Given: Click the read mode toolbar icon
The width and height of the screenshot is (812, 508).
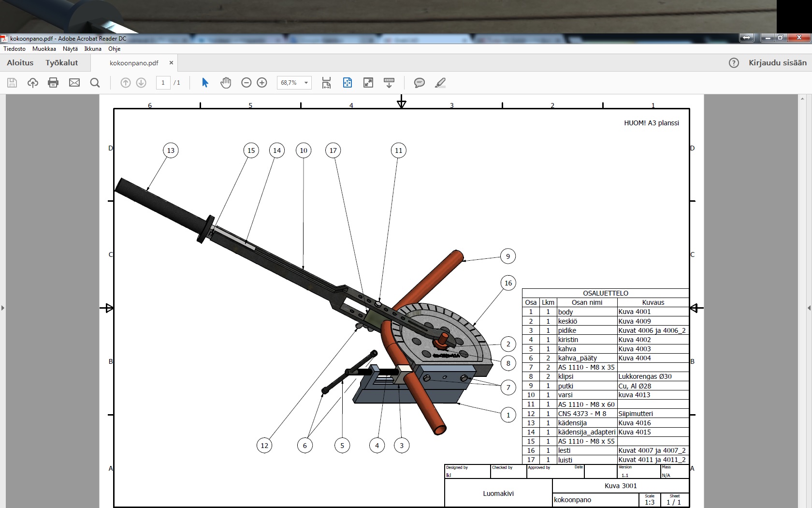Looking at the screenshot, I should click(x=389, y=83).
